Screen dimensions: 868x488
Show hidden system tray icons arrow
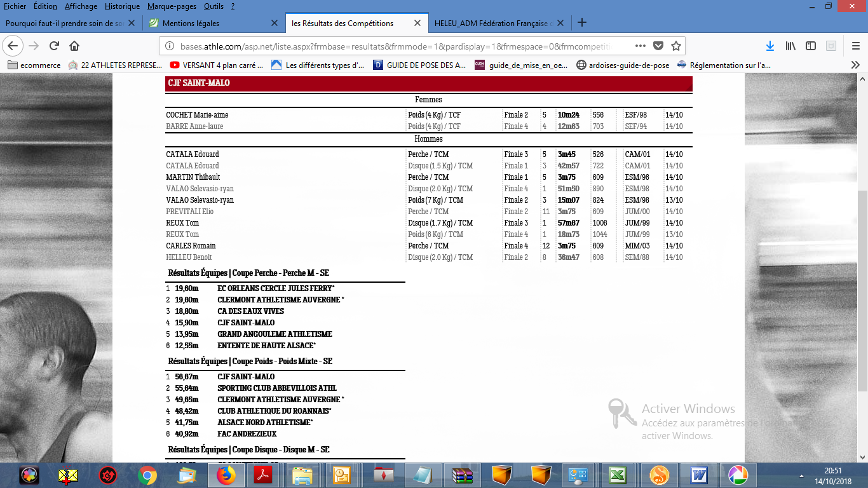(801, 475)
